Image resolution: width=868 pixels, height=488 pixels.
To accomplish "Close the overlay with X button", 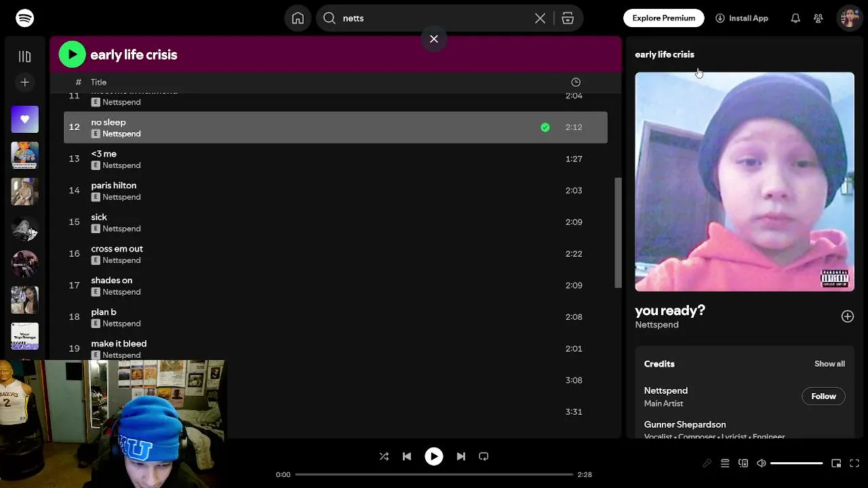I will (x=434, y=39).
